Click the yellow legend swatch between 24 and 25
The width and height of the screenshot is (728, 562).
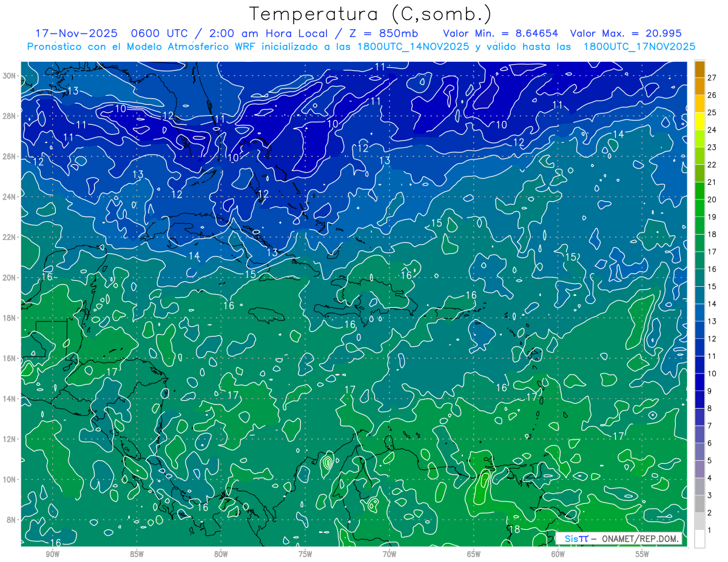tap(699, 121)
